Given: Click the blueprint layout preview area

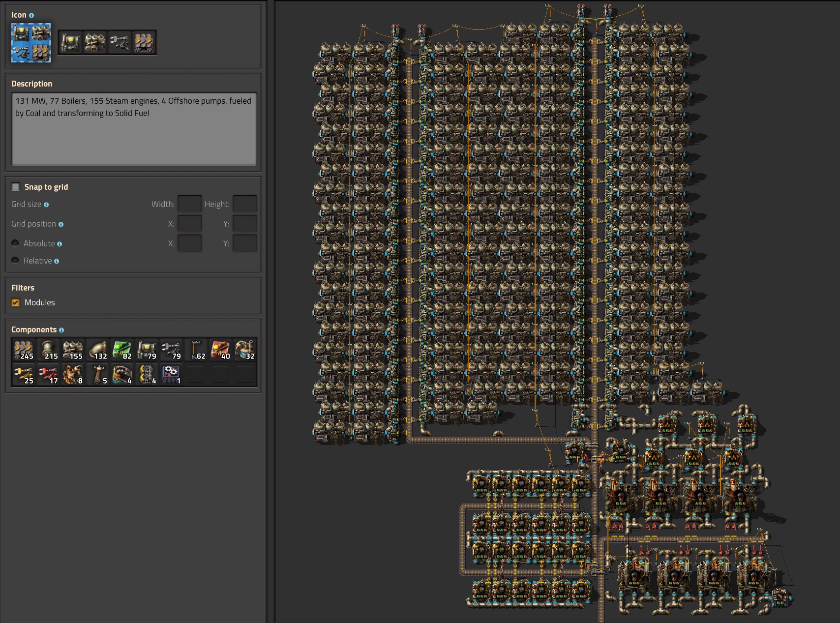Looking at the screenshot, I should (x=557, y=312).
